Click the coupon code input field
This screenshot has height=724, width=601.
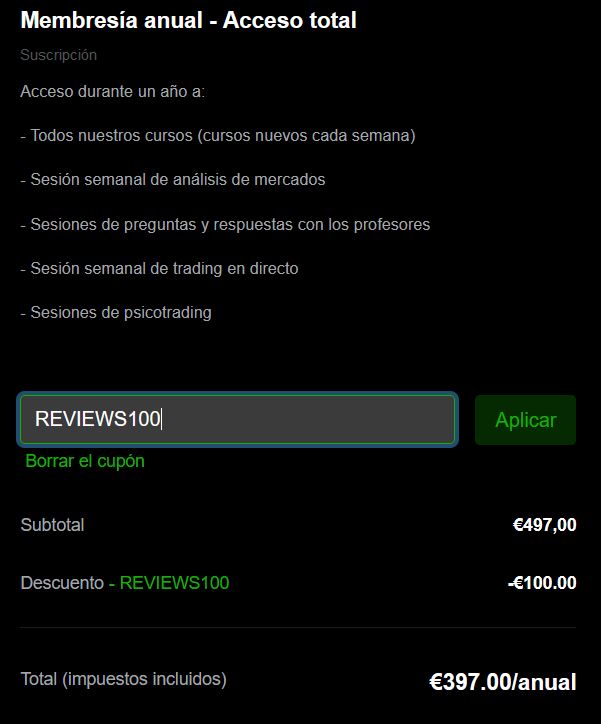click(x=237, y=420)
